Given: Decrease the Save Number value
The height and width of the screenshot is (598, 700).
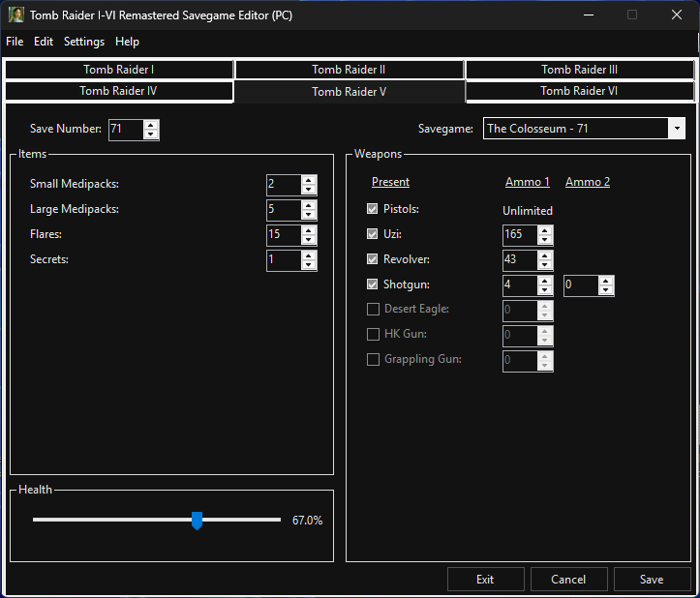Looking at the screenshot, I should 151,135.
